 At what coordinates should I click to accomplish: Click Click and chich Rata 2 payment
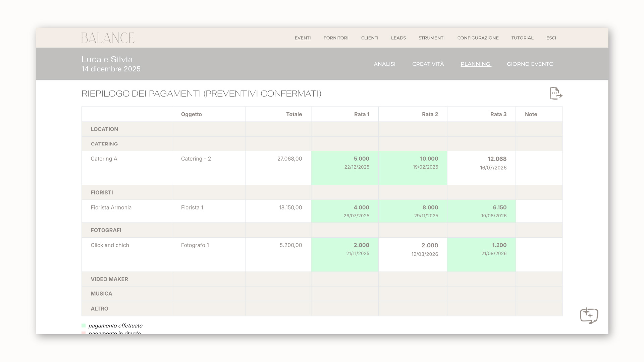click(429, 246)
